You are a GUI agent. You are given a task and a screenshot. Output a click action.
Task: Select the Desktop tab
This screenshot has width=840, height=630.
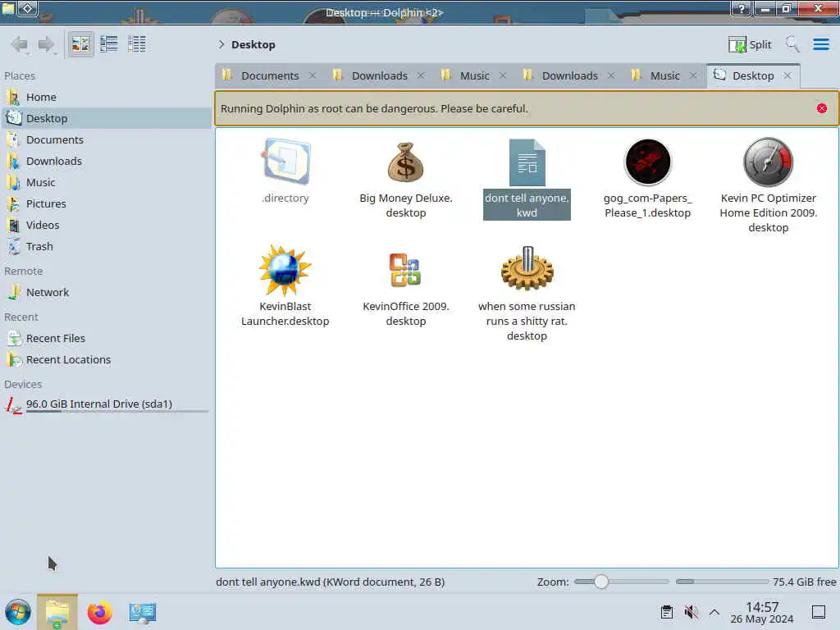tap(753, 75)
